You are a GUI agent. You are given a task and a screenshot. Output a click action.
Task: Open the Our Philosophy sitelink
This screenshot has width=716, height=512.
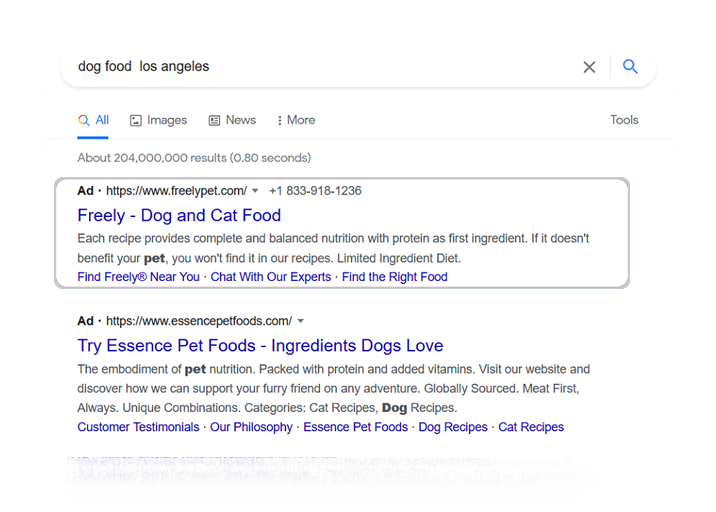(x=251, y=427)
